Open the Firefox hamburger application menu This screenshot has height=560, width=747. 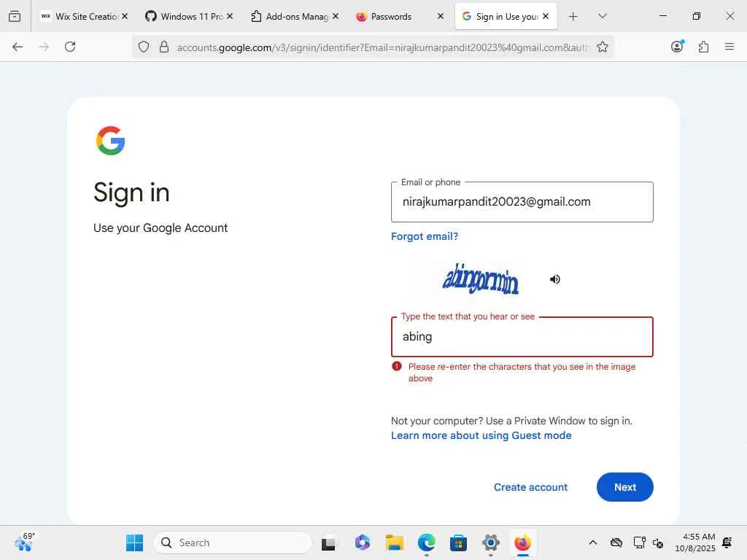coord(729,47)
